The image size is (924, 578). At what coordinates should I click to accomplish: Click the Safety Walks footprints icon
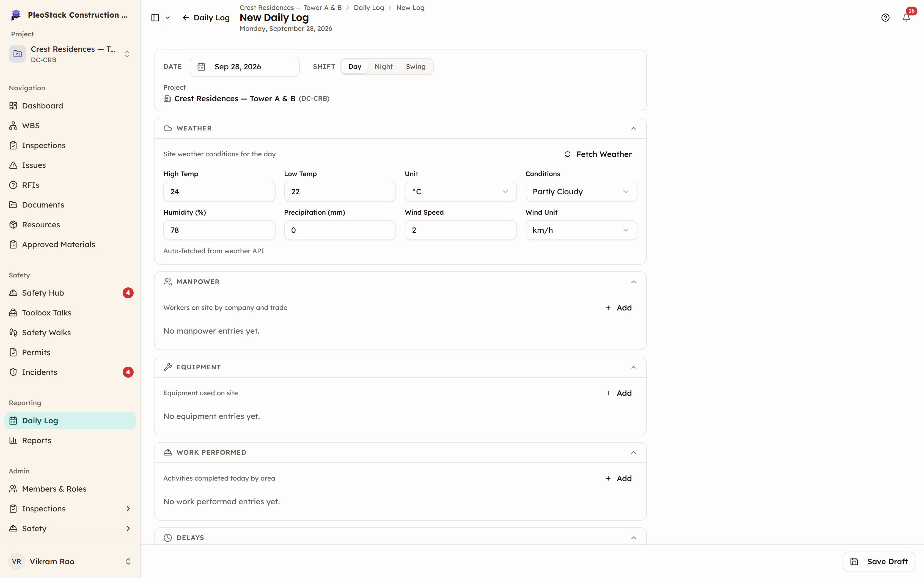(x=13, y=332)
